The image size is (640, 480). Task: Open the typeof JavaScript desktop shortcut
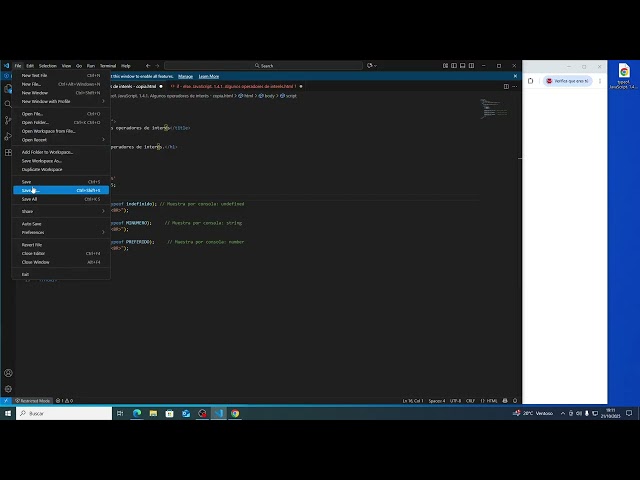pyautogui.click(x=624, y=76)
